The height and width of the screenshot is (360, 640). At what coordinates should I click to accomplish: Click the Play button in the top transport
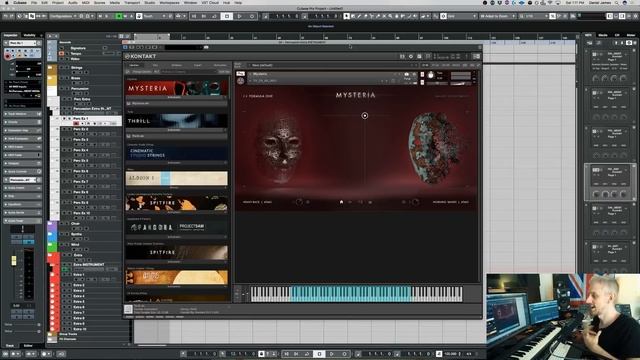pos(239,16)
